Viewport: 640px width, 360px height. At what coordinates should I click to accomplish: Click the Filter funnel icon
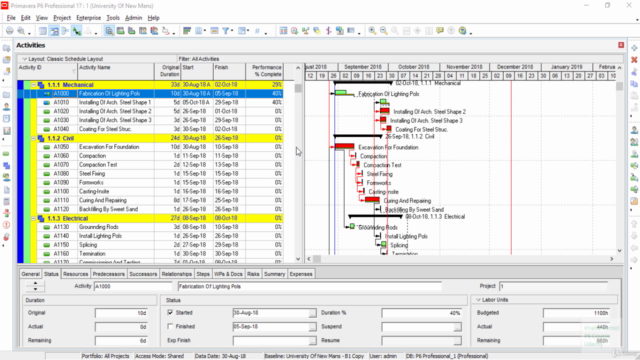point(225,31)
